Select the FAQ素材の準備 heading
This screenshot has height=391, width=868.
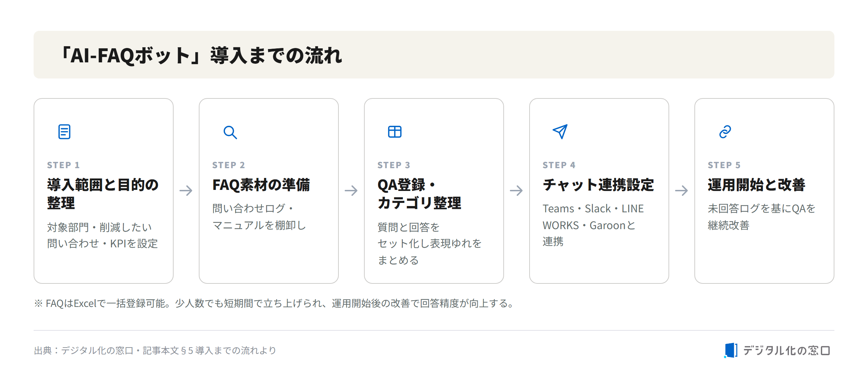pyautogui.click(x=261, y=185)
